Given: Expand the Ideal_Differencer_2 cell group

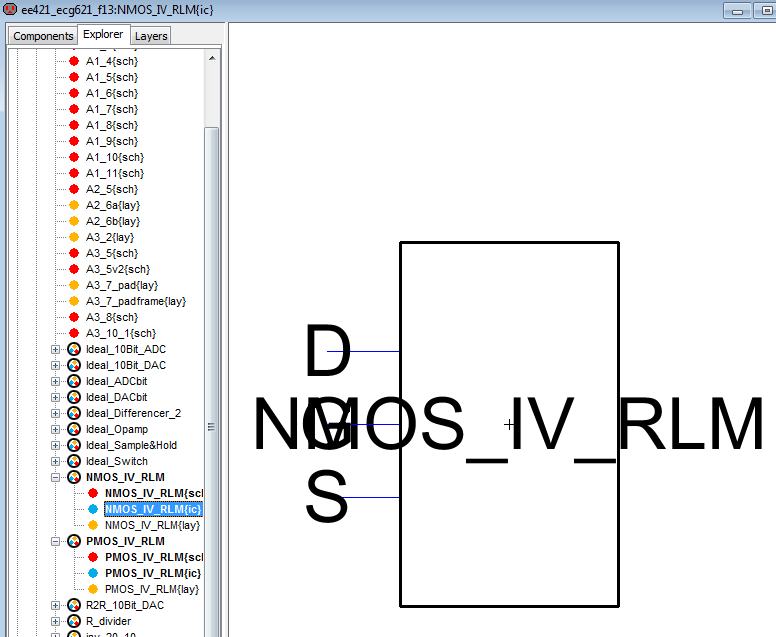Looking at the screenshot, I should 55,413.
